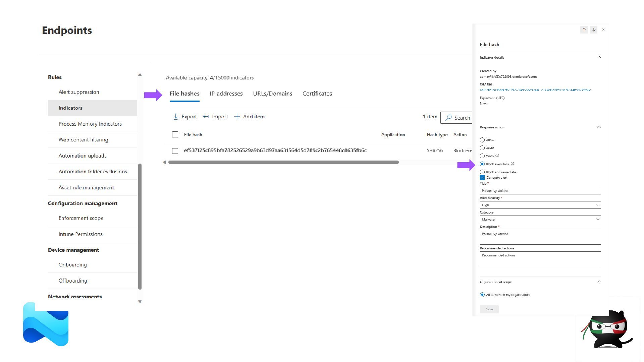Click the horizontal table scrollbar

(283, 162)
